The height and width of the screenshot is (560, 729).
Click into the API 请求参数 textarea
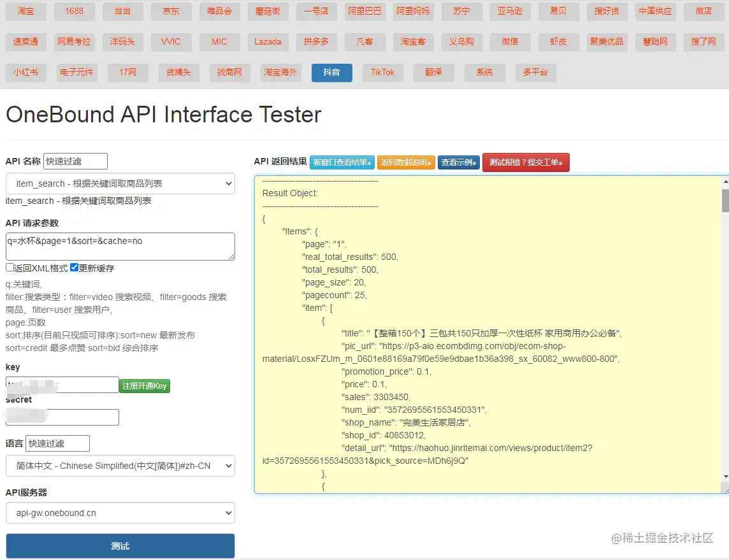(120, 247)
